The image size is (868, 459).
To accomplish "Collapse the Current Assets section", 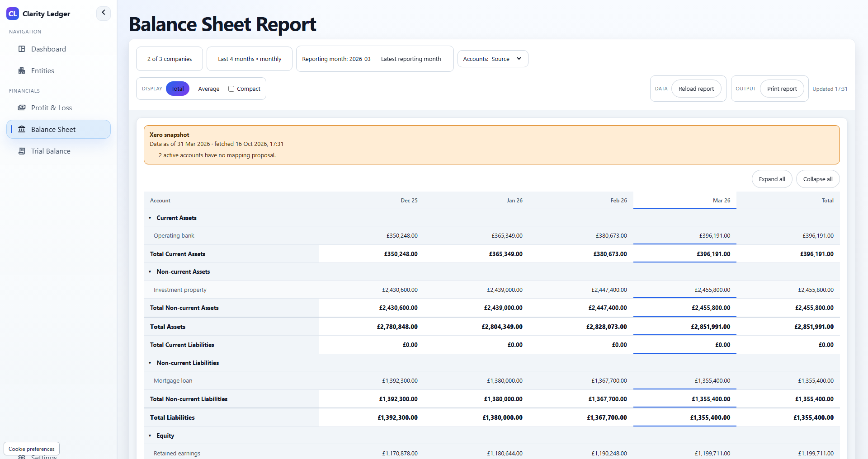I will pyautogui.click(x=150, y=218).
